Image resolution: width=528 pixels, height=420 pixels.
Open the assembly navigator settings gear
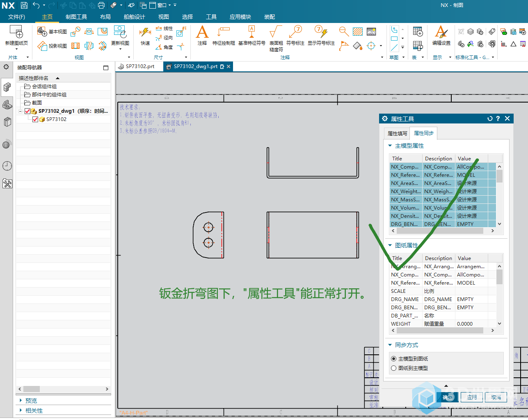pyautogui.click(x=6, y=67)
